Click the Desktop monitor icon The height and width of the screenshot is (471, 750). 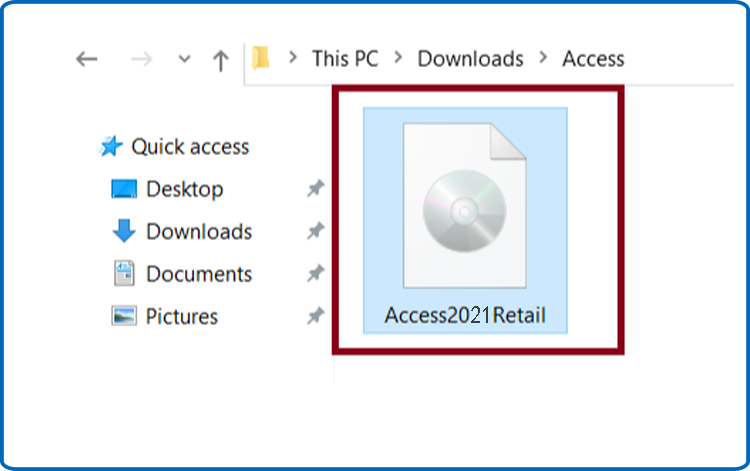pos(124,189)
